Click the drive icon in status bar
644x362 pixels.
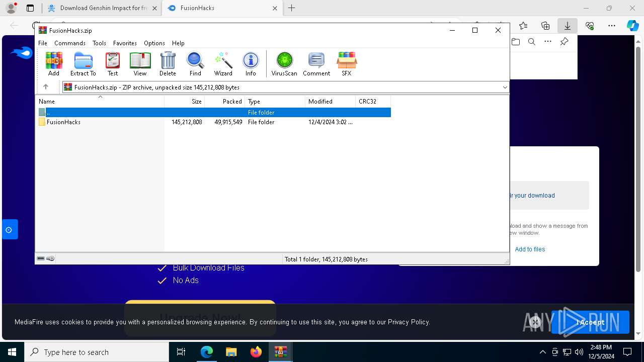[41, 259]
